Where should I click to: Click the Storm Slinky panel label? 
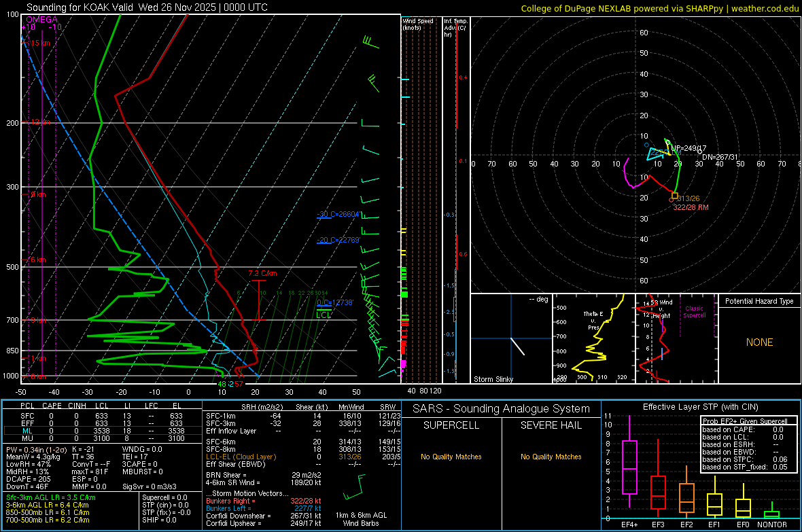[493, 379]
